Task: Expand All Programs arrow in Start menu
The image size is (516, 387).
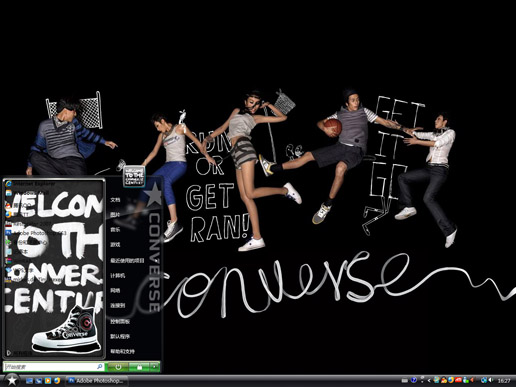Action: tap(9, 352)
